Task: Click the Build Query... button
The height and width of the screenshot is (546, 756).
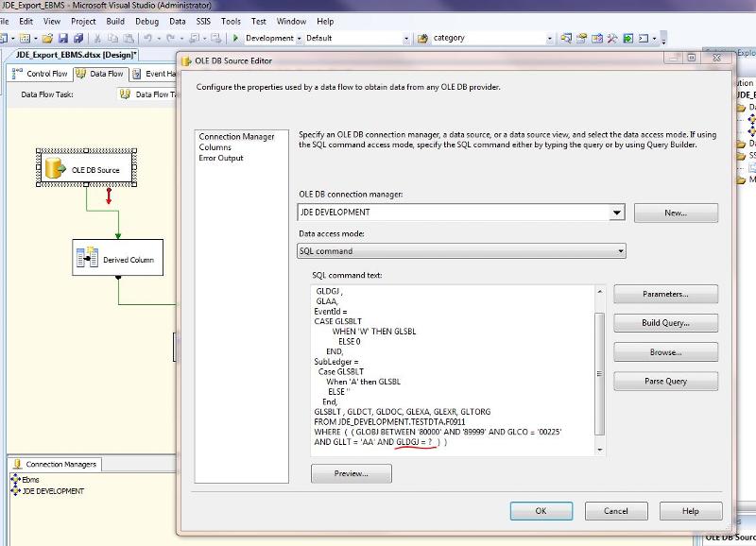Action: point(665,323)
